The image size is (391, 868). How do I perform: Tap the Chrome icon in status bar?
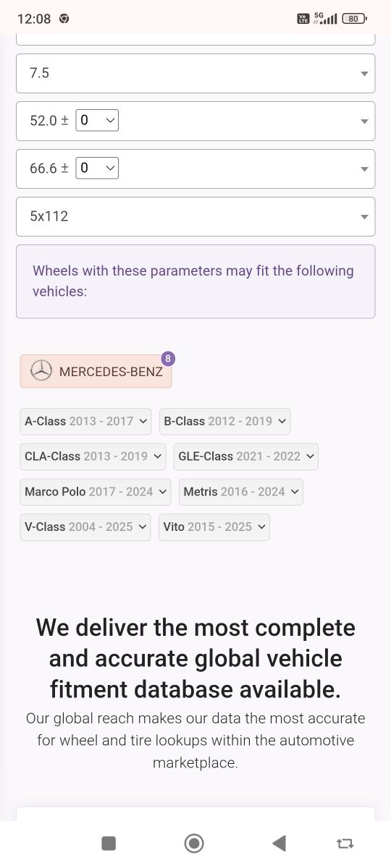64,19
